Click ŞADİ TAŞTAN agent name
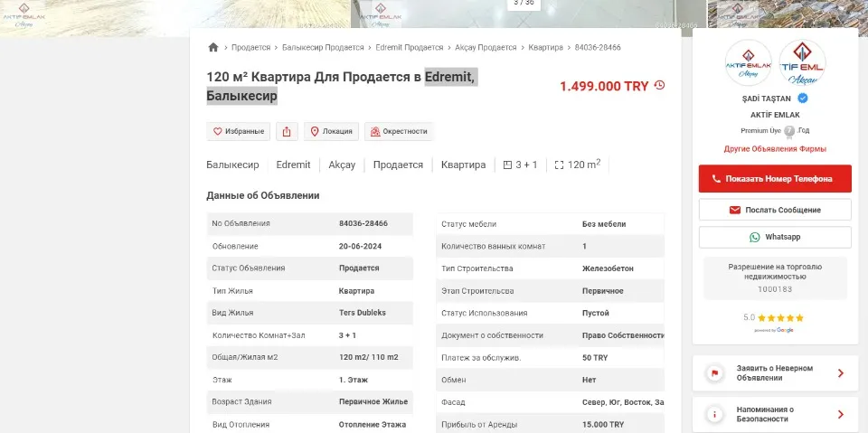868x433 pixels. (766, 99)
